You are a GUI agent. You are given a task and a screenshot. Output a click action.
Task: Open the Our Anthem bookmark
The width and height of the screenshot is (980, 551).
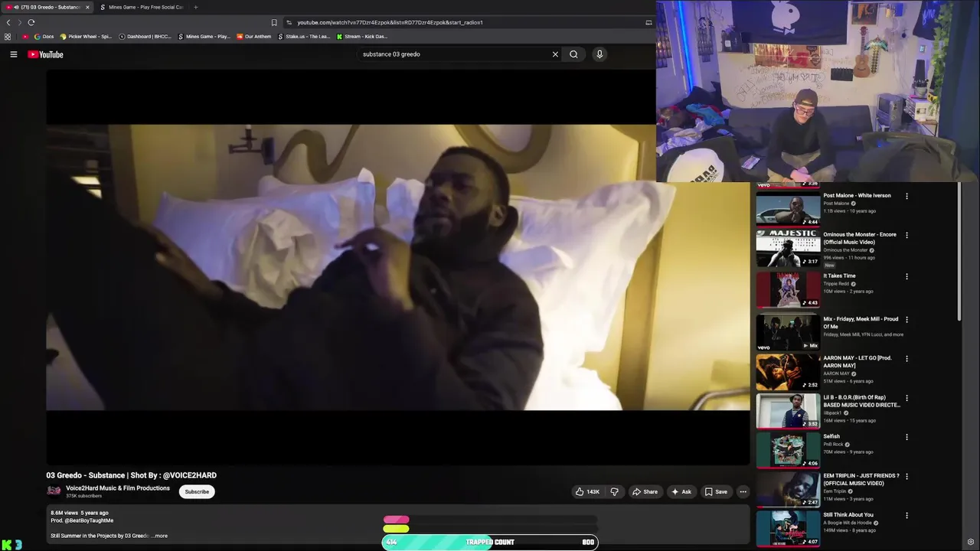tap(254, 37)
